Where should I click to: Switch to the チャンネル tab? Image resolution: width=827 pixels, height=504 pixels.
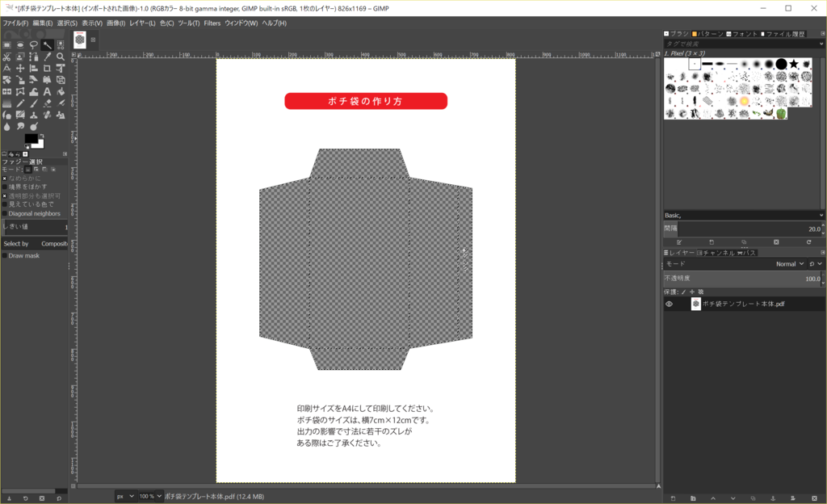click(x=719, y=252)
